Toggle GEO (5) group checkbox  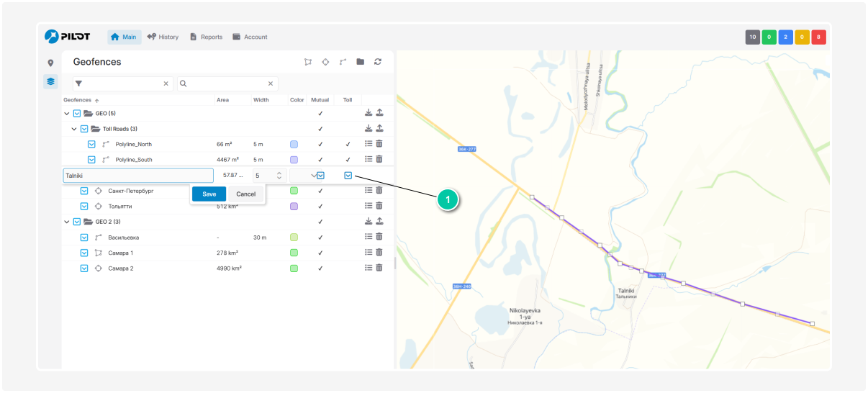coord(77,113)
